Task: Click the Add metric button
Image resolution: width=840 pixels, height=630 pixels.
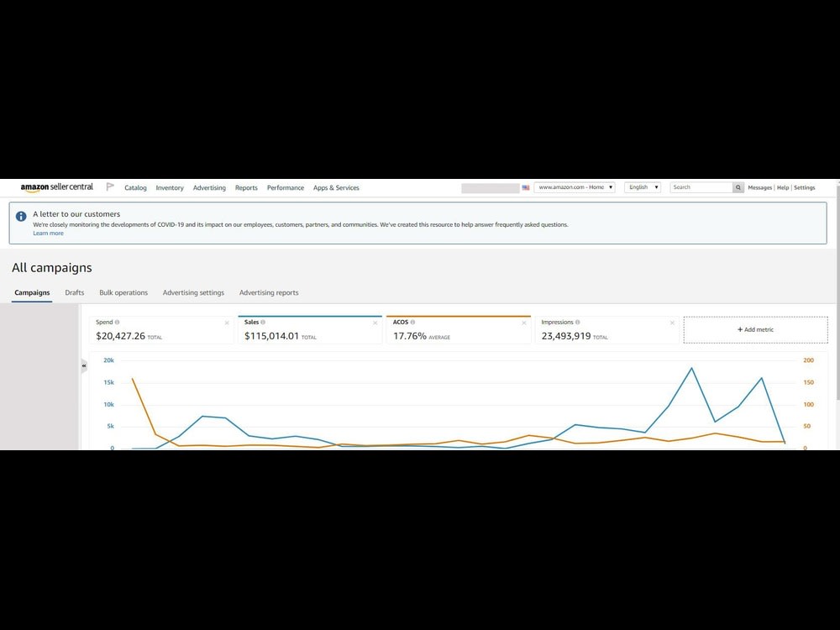Action: (x=755, y=329)
